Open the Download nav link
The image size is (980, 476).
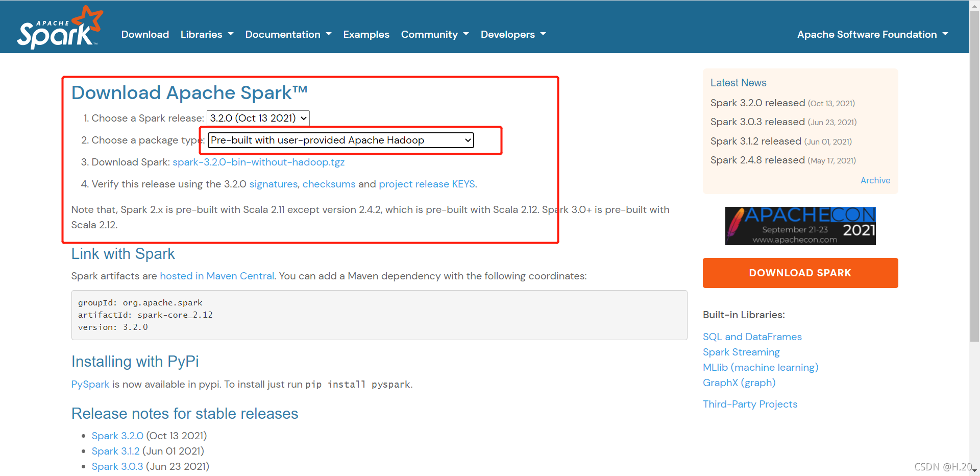[145, 34]
